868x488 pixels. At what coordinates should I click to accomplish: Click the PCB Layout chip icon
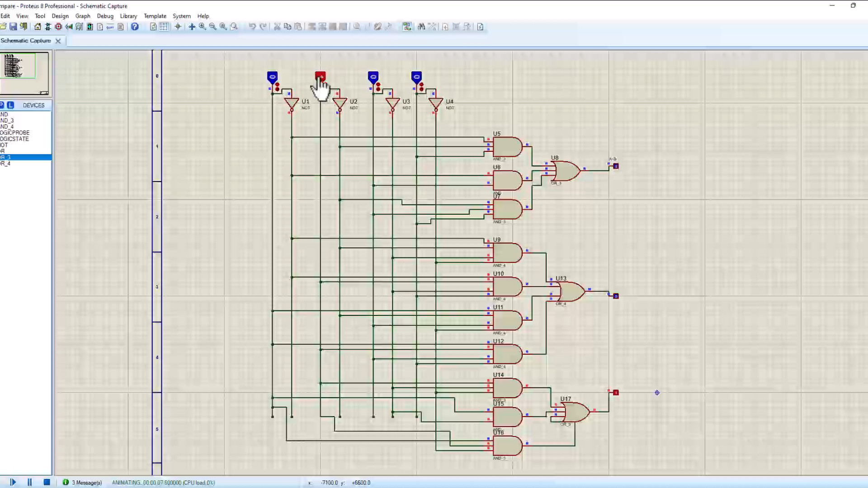pos(58,27)
